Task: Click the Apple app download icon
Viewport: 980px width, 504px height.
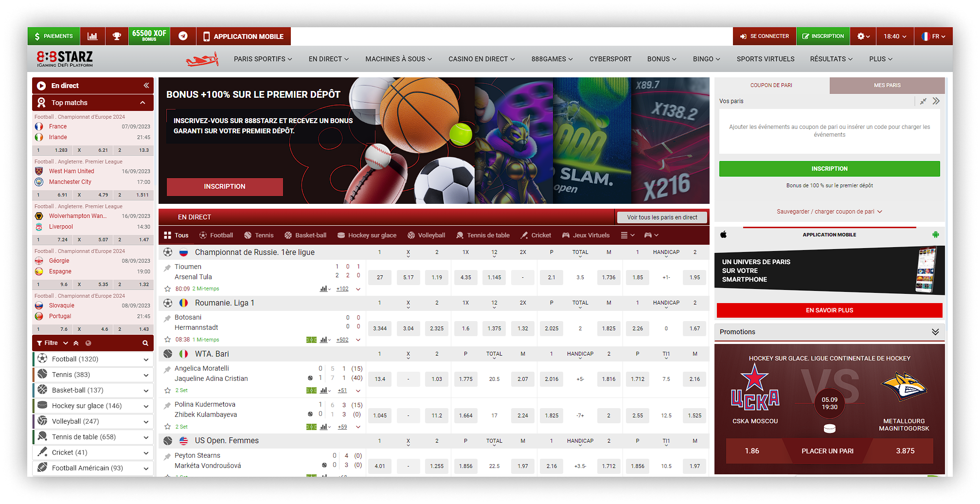Action: (723, 235)
